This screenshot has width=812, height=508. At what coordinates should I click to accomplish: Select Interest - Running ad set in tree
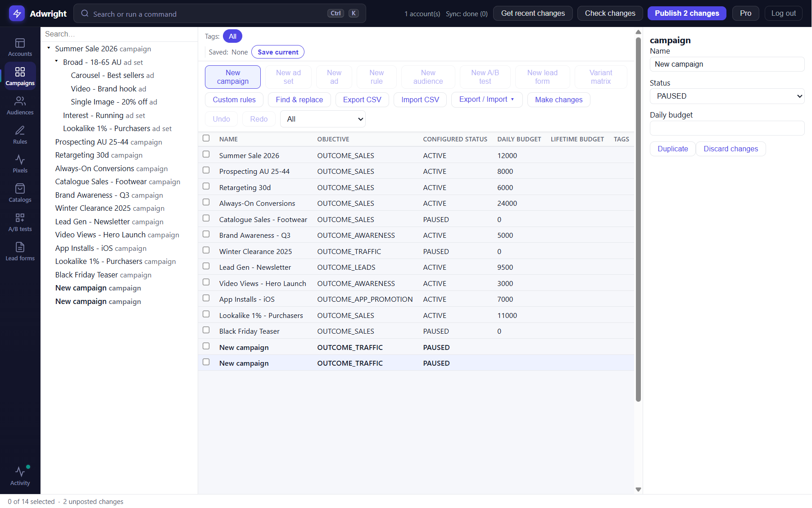point(104,115)
